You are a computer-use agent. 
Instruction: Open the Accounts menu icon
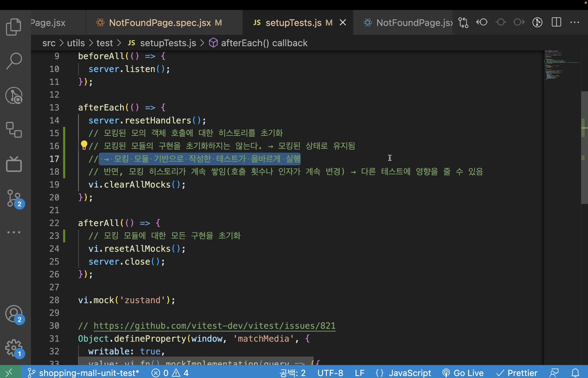tap(14, 315)
